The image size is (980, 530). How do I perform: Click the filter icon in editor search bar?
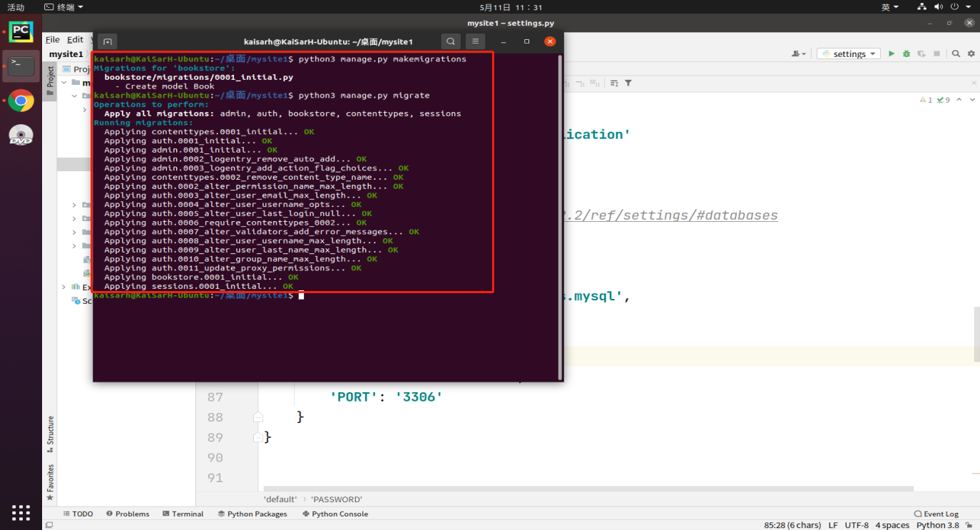click(x=628, y=83)
